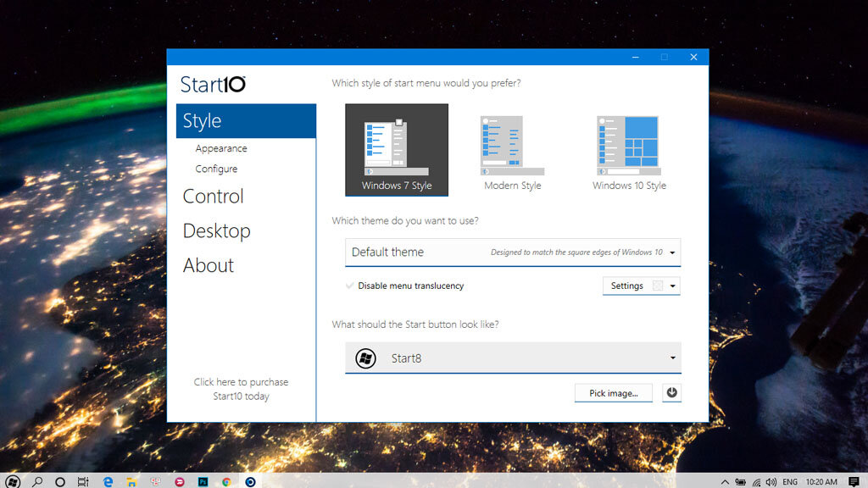The width and height of the screenshot is (868, 488).
Task: Open the pink round app on taskbar
Action: click(x=180, y=482)
